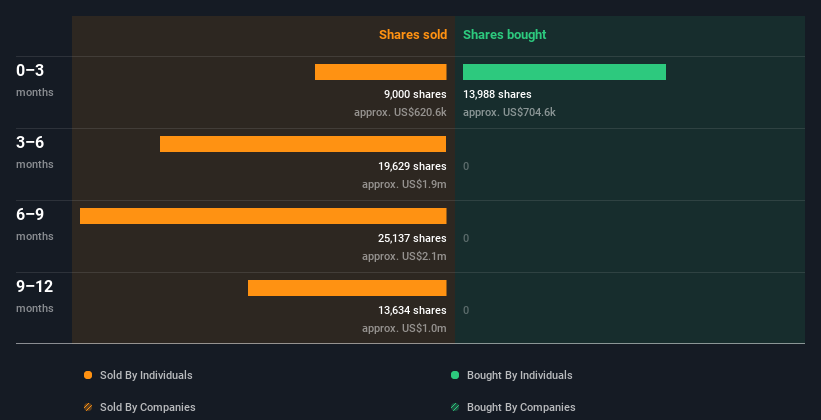
Task: Click the green Bought By Individuals legend dot
Action: pyautogui.click(x=455, y=375)
